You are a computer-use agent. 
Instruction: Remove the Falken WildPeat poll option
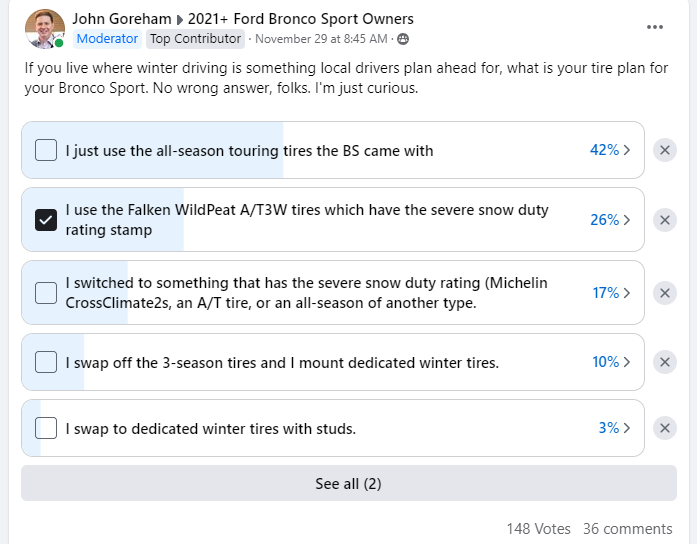click(x=665, y=220)
